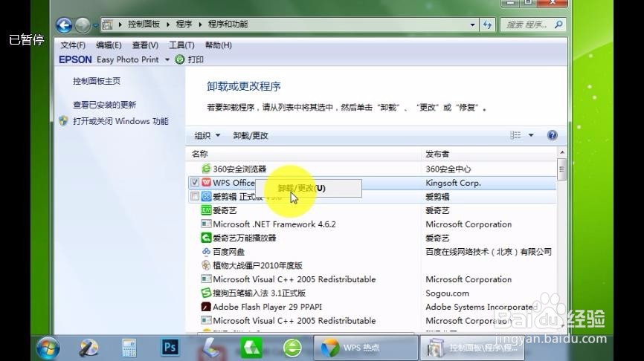
Task: Click the Adobe Flash Player icon
Action: pos(206,307)
